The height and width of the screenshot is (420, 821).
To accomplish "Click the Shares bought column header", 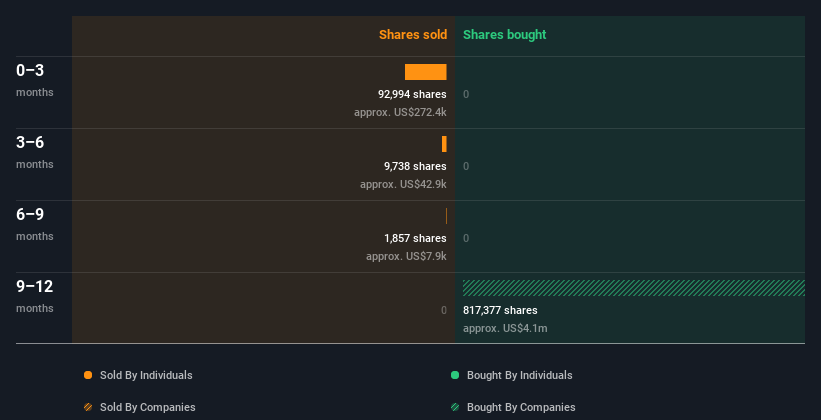I will [x=504, y=35].
